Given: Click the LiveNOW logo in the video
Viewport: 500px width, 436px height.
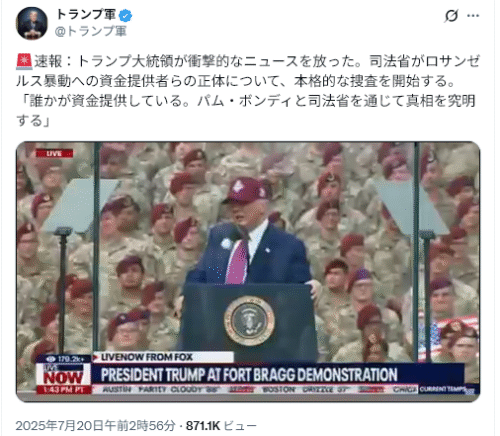Looking at the screenshot, I should [63, 375].
